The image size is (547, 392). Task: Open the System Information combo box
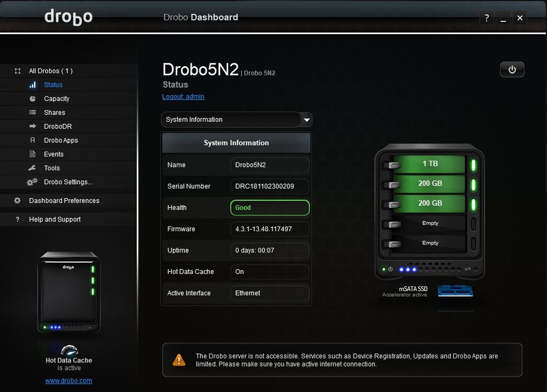[236, 120]
